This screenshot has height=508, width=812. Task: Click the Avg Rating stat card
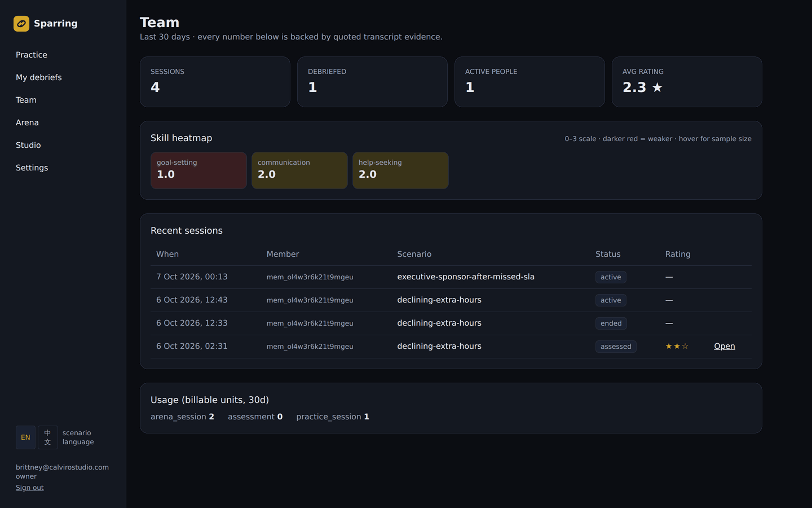[x=687, y=82]
